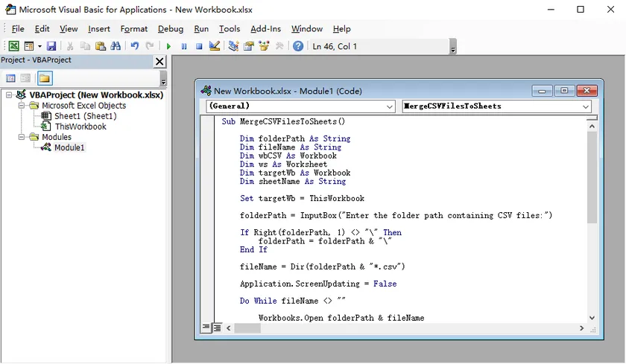Click the Undo arrow icon
The height and width of the screenshot is (364, 626).
click(135, 46)
